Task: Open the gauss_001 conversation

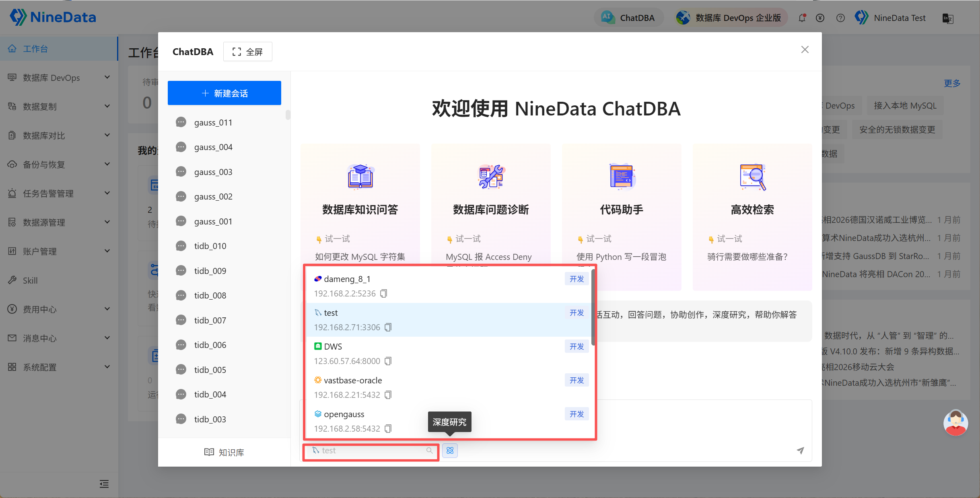Action: point(224,221)
